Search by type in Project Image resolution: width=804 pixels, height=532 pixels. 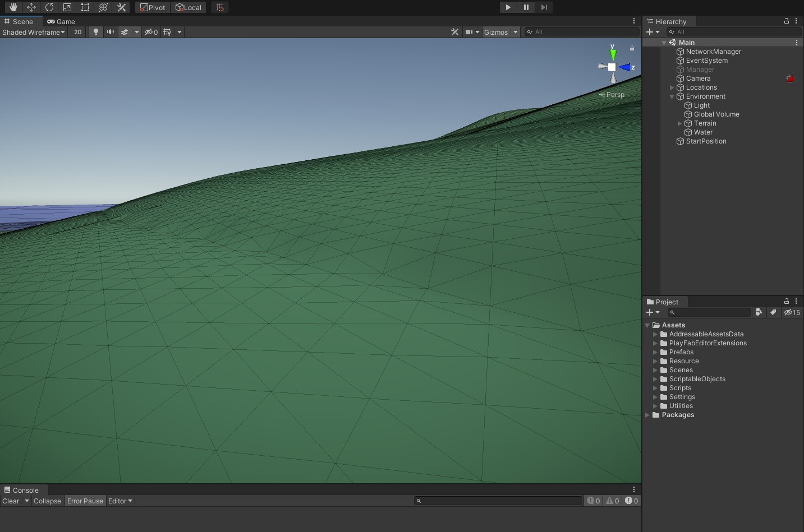[759, 312]
